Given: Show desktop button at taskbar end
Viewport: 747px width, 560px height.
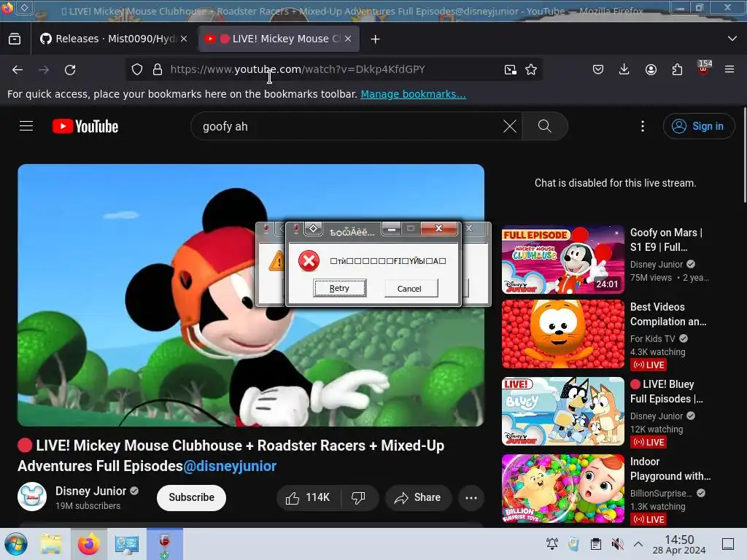Looking at the screenshot, I should [x=728, y=544].
